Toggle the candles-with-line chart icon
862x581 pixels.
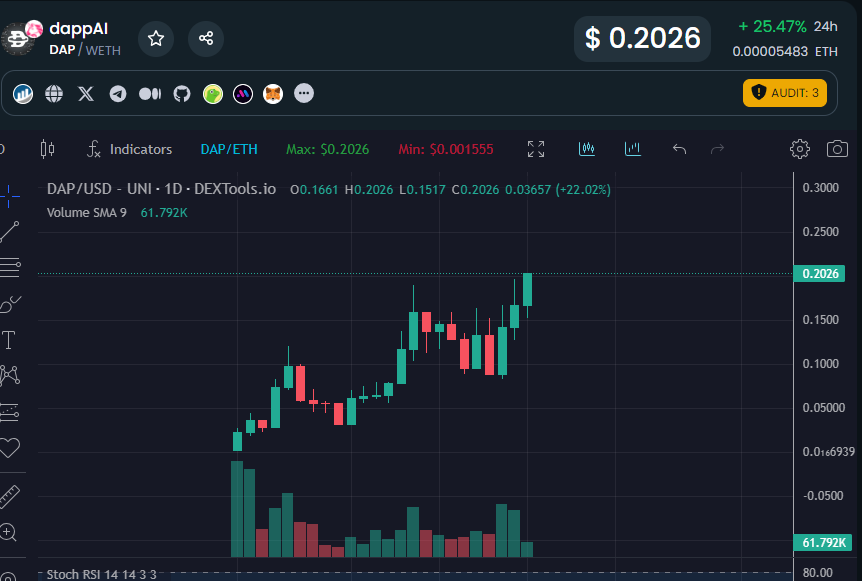tap(587, 148)
